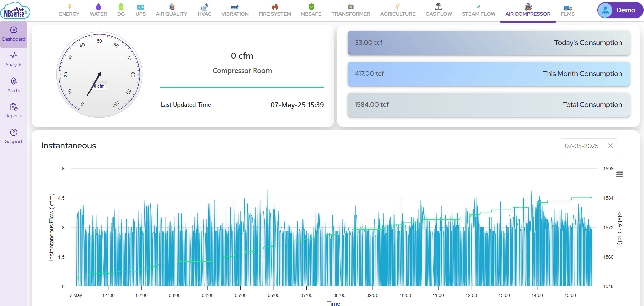
Task: Open the HVAC icon
Action: (204, 7)
